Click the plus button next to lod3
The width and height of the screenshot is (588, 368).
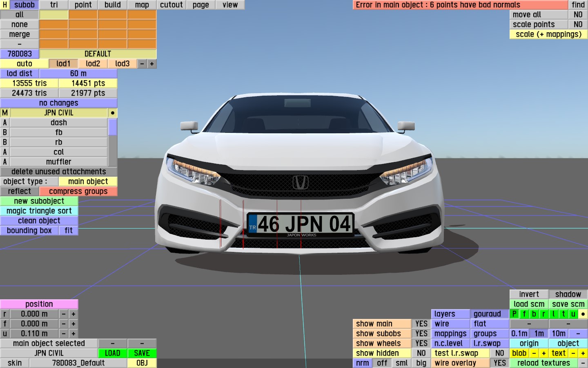coord(152,64)
